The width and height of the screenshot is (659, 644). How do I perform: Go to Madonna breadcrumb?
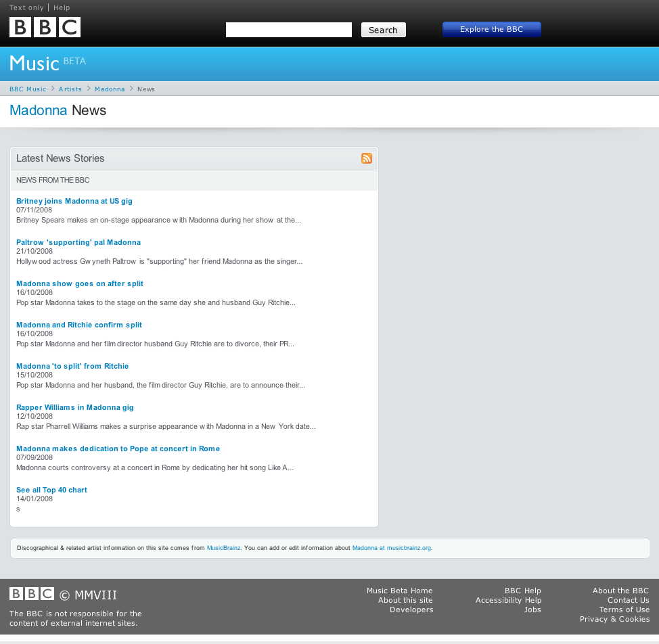(x=110, y=89)
